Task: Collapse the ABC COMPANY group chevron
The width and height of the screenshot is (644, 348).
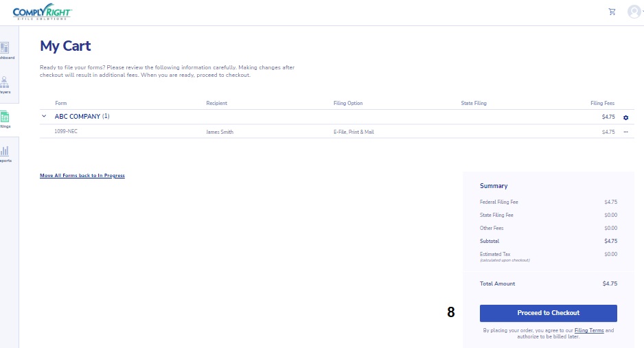Action: (x=44, y=116)
